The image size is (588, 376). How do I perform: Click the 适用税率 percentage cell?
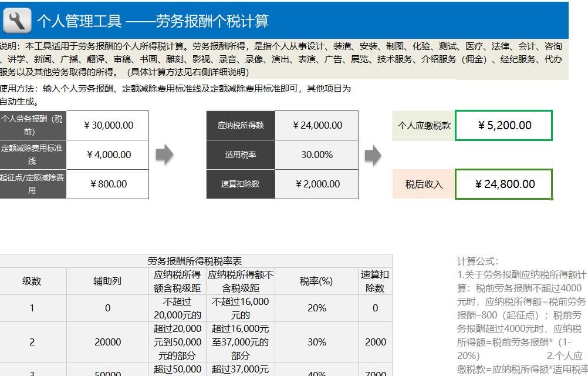tap(317, 155)
